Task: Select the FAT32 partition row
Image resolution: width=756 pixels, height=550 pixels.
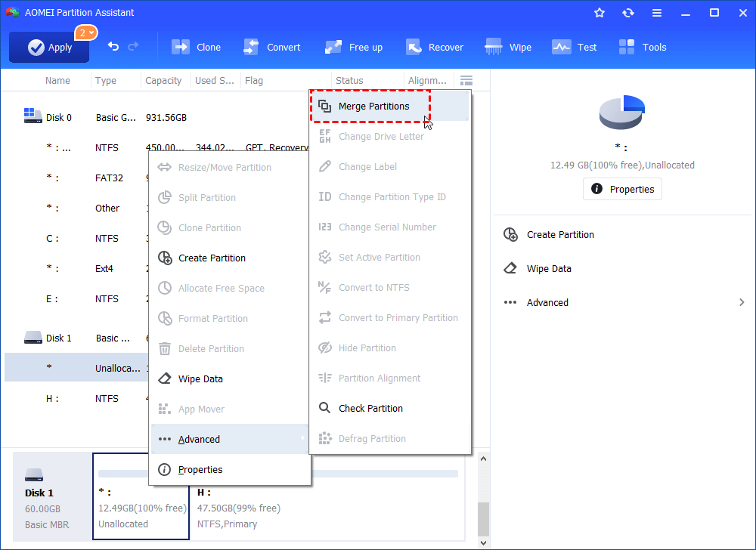Action: coord(77,178)
